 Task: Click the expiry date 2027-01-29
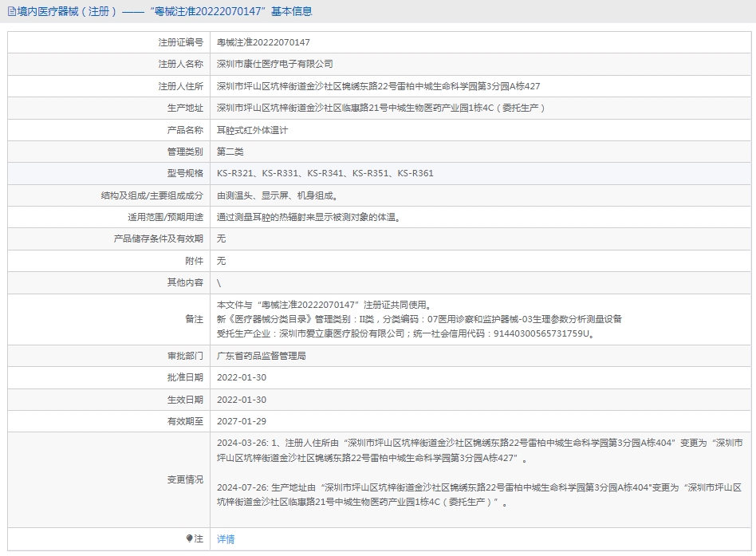(242, 421)
